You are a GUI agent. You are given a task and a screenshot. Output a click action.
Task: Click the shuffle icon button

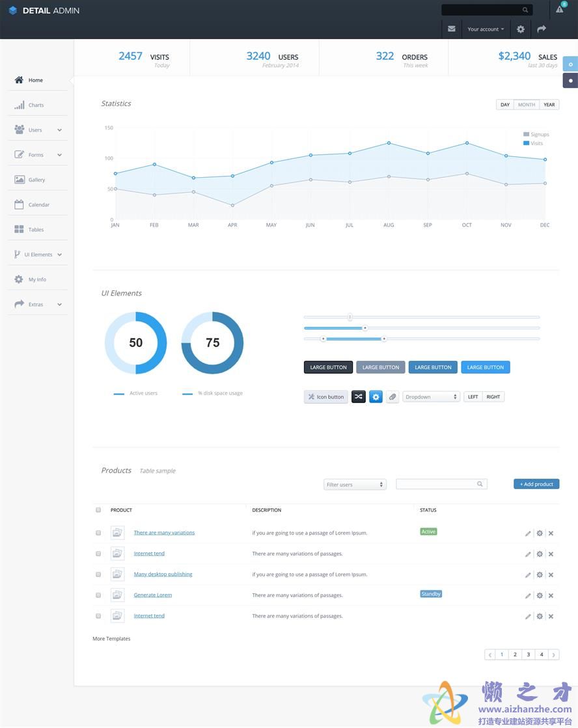(359, 397)
